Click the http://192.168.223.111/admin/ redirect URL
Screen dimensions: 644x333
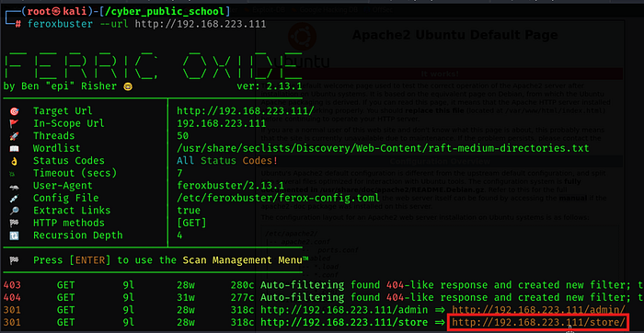[x=538, y=310]
